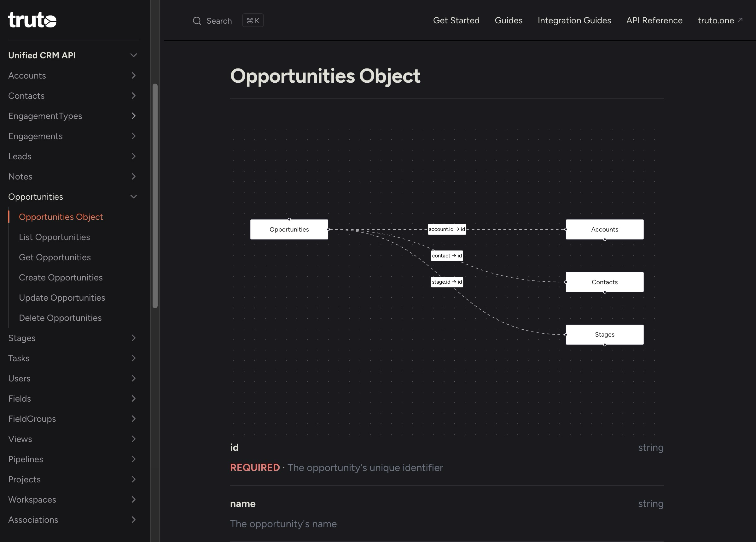Viewport: 756px width, 542px height.
Task: Expand the EngagementTypes chevron
Action: point(133,116)
